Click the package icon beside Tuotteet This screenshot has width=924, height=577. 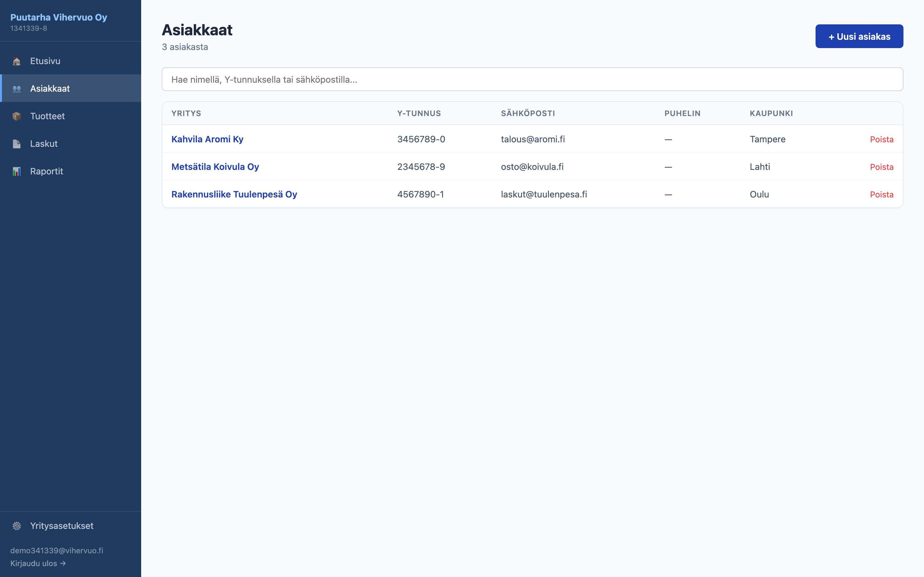pos(16,116)
